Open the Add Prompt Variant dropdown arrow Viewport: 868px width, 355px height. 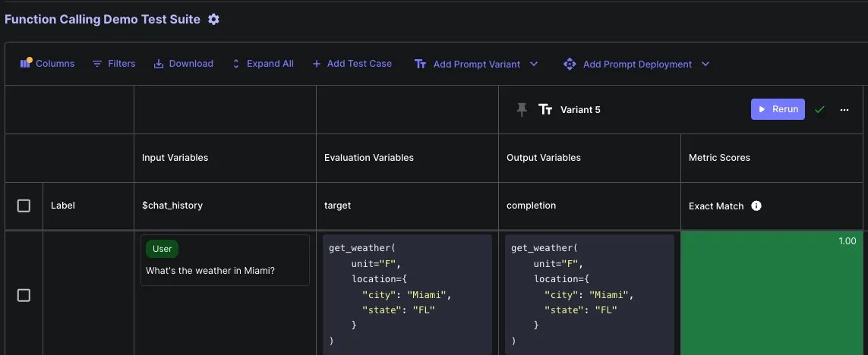534,64
